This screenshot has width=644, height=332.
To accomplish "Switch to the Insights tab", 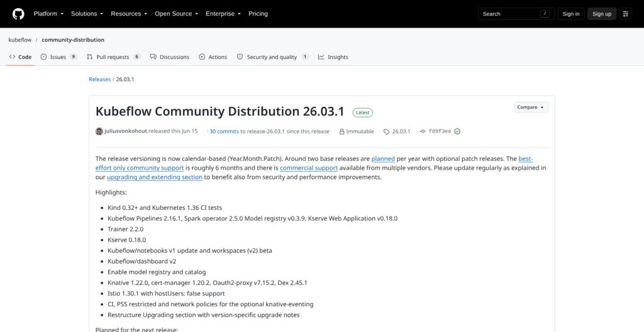I will pos(333,57).
